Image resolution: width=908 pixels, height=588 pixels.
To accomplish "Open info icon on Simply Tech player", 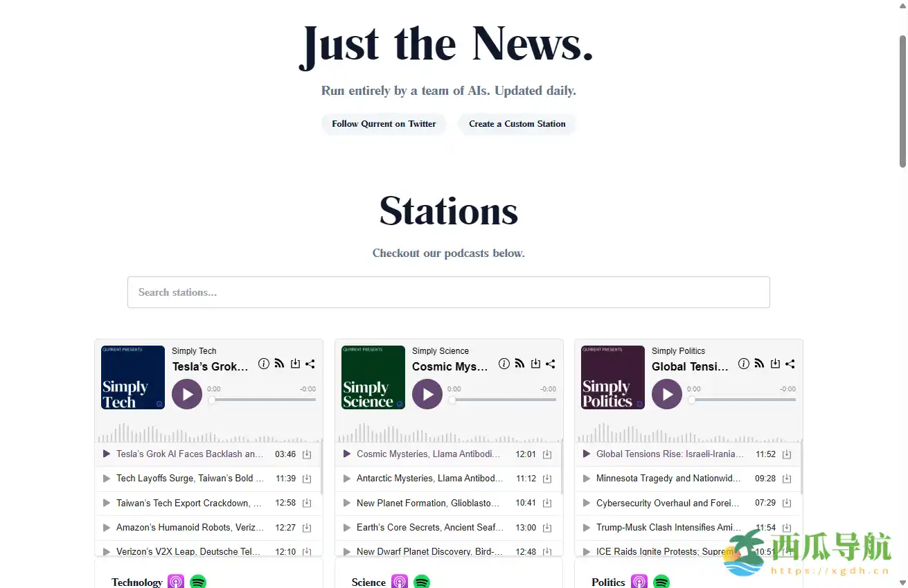I will point(264,364).
